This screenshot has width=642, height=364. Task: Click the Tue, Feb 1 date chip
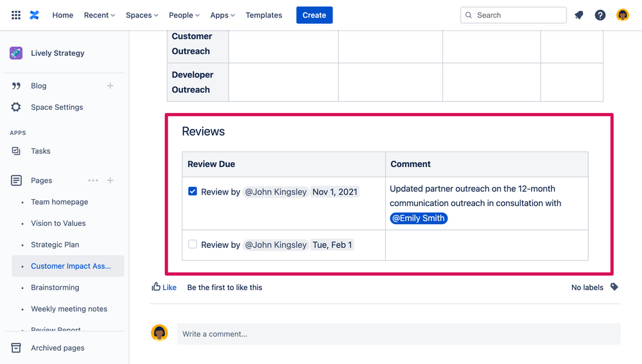[332, 245]
